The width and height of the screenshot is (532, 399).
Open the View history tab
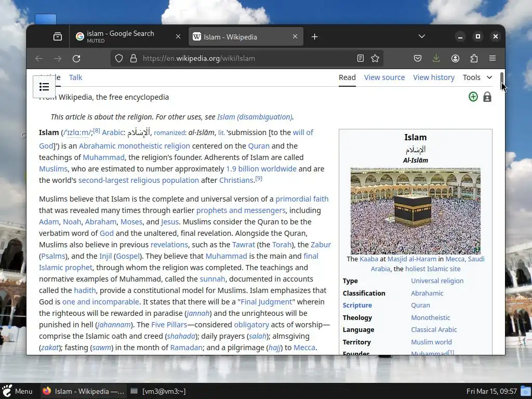tap(434, 77)
